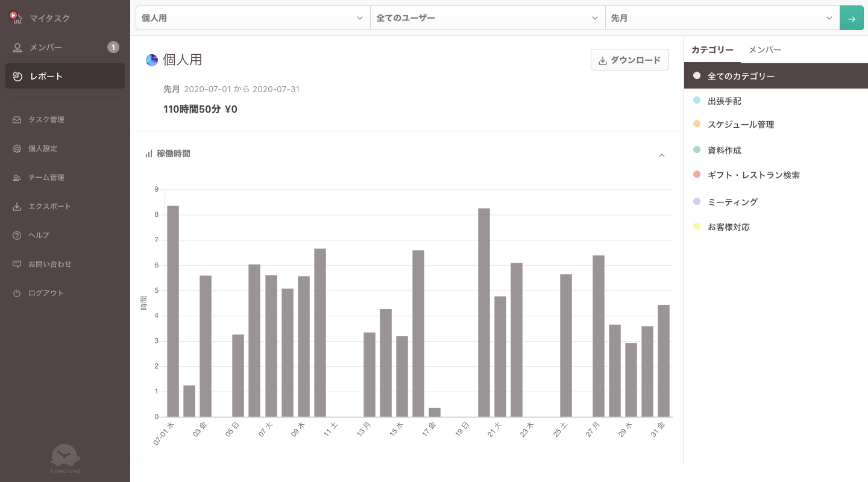868x482 pixels.
Task: Click the My Tasks home icon
Action: 16,18
